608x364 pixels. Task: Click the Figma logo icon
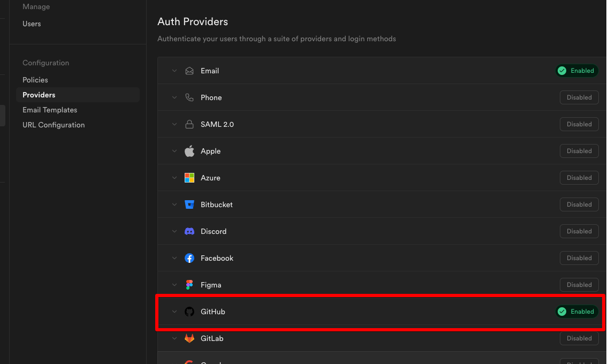click(x=189, y=285)
